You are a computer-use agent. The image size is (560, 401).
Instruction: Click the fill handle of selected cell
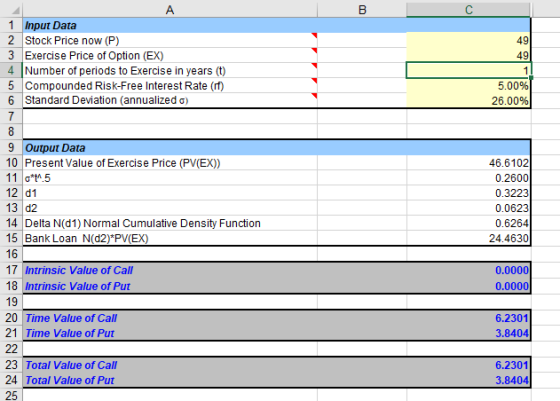[531, 77]
